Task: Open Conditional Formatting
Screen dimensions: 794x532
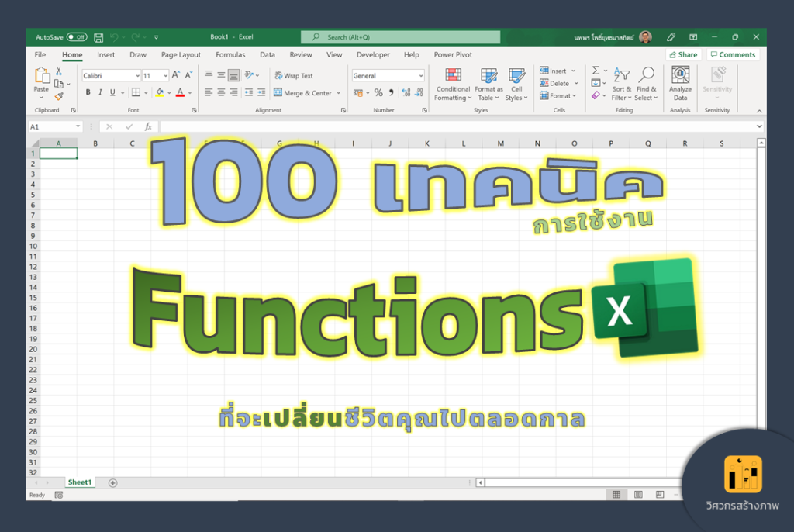Action: pos(453,84)
